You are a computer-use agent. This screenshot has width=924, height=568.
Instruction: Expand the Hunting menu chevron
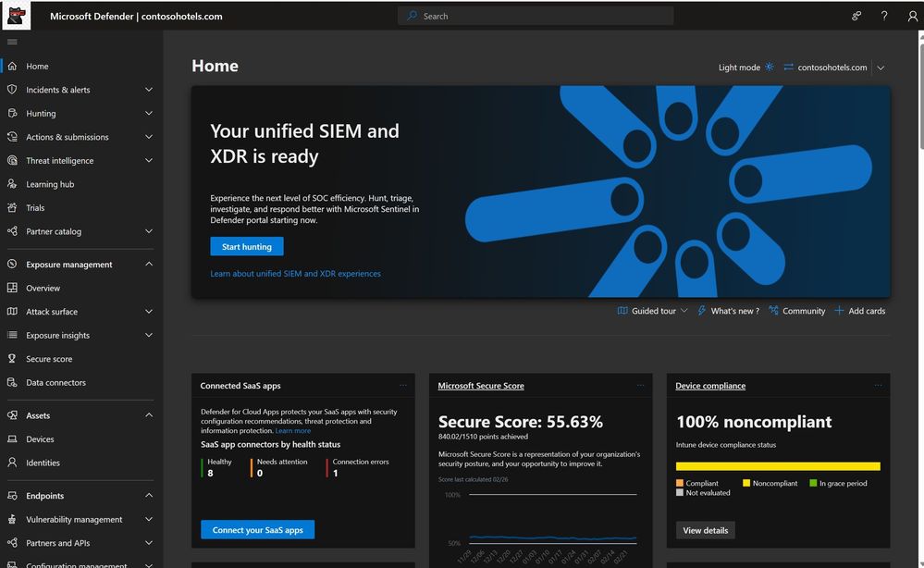coord(149,113)
